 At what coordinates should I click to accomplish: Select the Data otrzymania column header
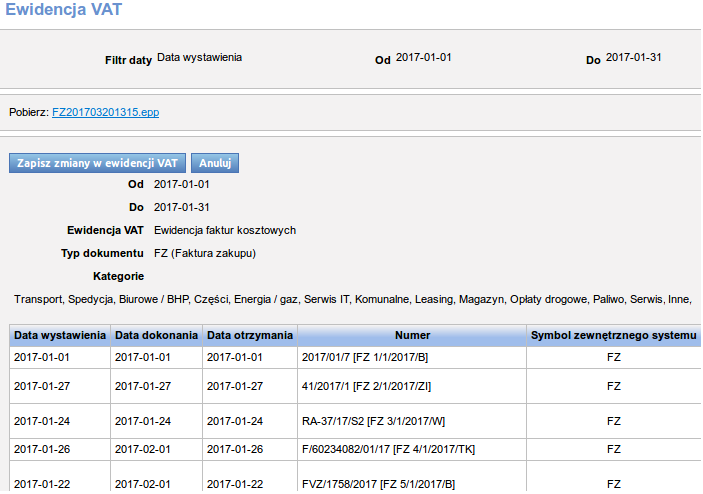[x=250, y=335]
